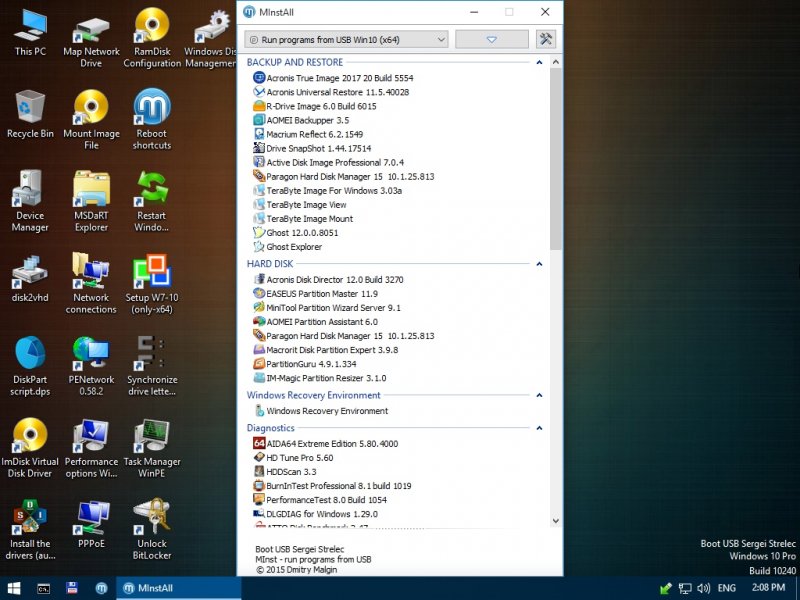The width and height of the screenshot is (800, 600).
Task: Select BurnInTest Professional 8.1 build 1019
Action: tap(332, 486)
